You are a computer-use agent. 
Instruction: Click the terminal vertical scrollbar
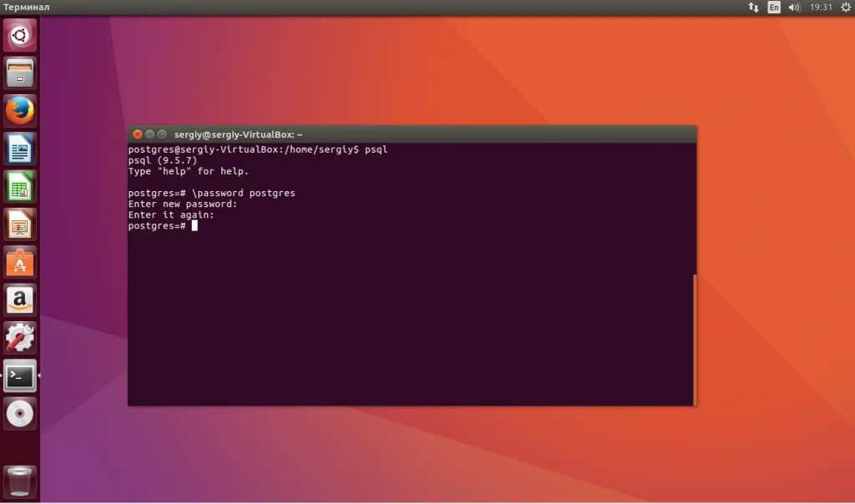tap(695, 340)
